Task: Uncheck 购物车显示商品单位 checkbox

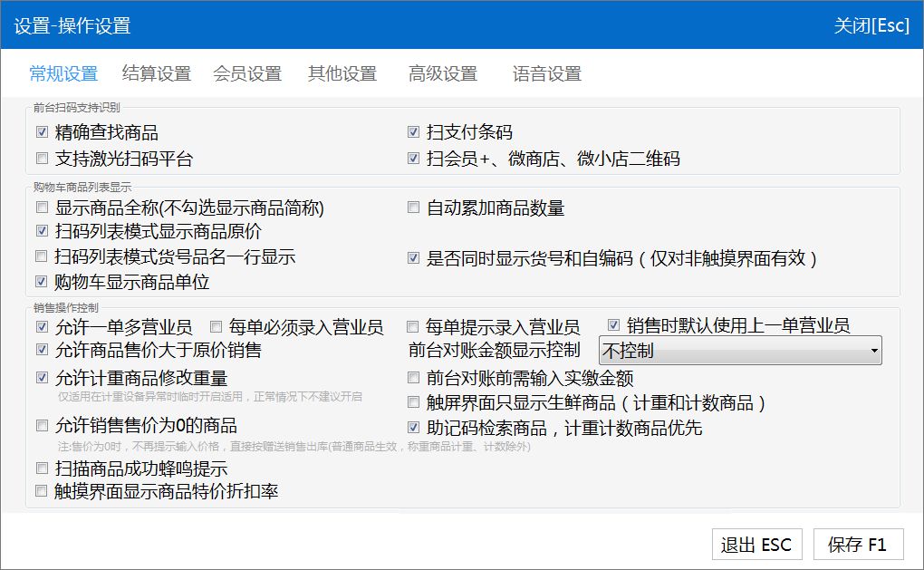Action: pos(42,282)
